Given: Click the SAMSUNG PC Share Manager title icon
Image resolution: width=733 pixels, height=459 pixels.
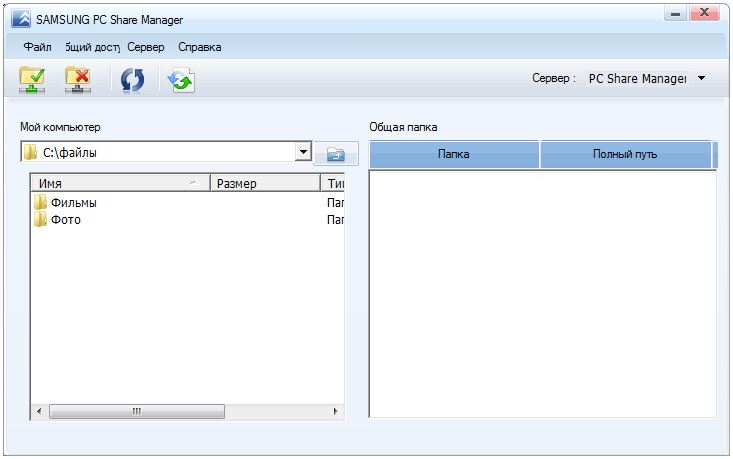Looking at the screenshot, I should click(21, 19).
